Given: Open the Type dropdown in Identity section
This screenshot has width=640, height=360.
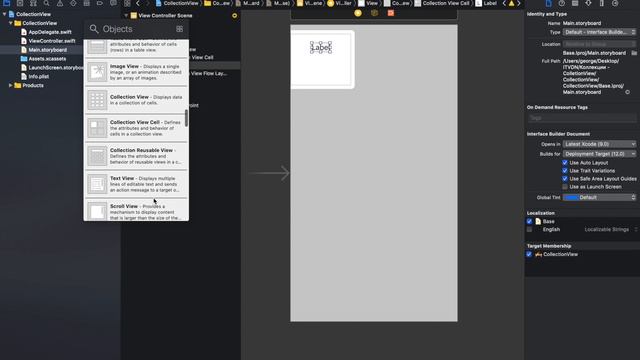Looking at the screenshot, I should [x=599, y=32].
